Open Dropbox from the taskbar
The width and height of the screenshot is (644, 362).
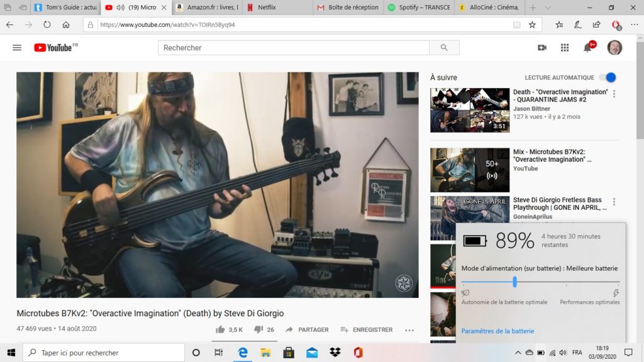pyautogui.click(x=335, y=353)
